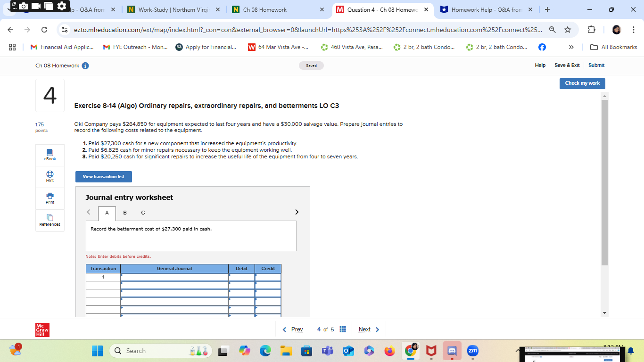This screenshot has width=644, height=362.
Task: Open the Apply for Financial... bookmark
Action: click(206, 47)
